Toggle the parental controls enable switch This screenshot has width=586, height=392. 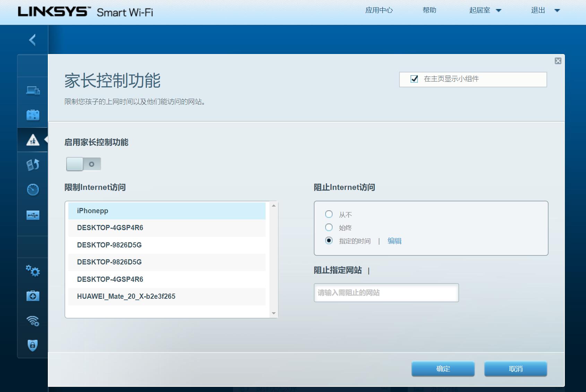[84, 164]
